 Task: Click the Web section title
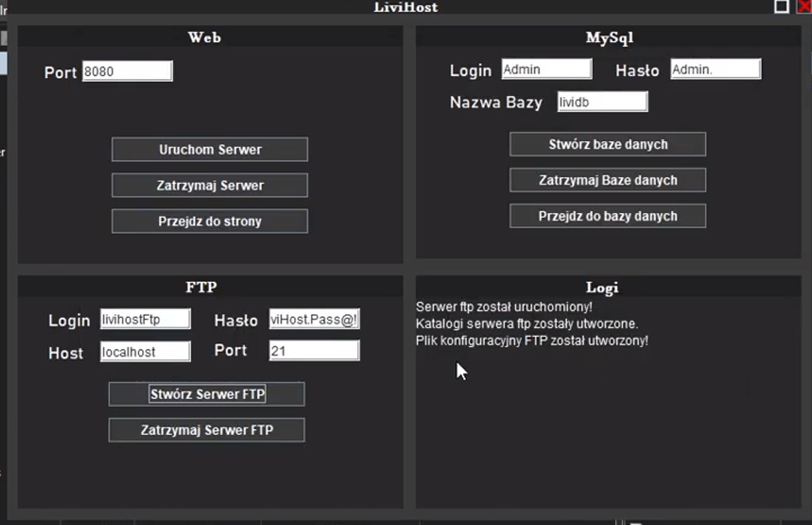coord(206,36)
